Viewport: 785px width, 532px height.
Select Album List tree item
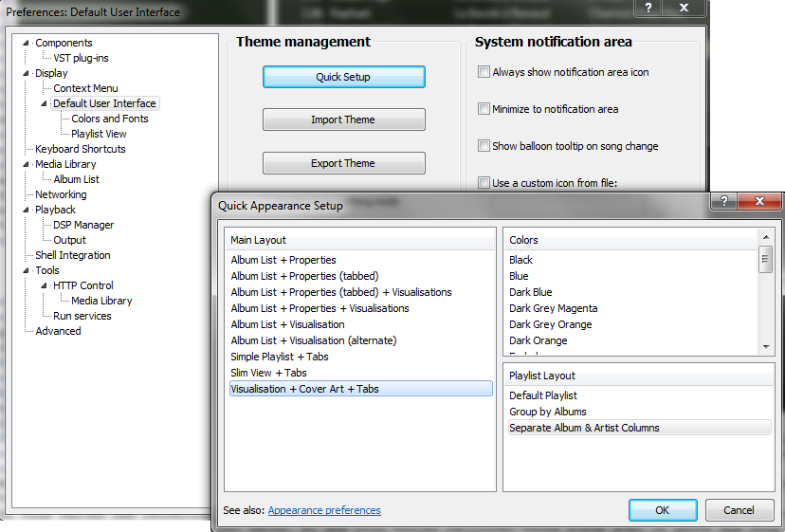pos(76,179)
